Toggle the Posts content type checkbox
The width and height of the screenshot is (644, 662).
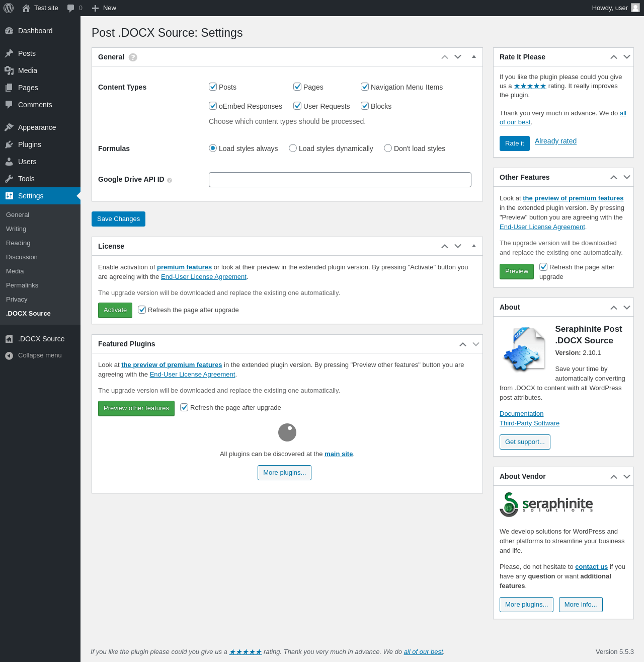point(213,87)
